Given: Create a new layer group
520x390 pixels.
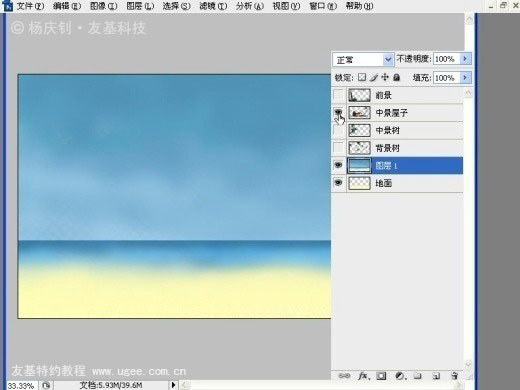Looking at the screenshot, I should (x=418, y=376).
